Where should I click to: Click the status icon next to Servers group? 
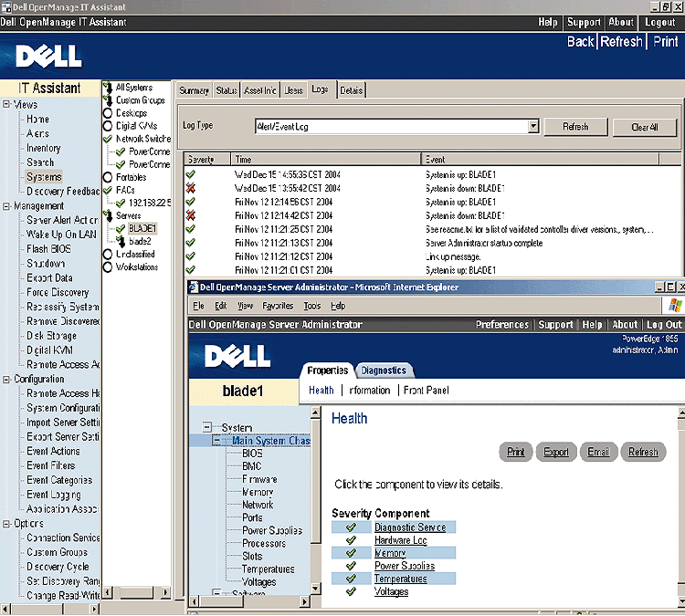coord(108,215)
